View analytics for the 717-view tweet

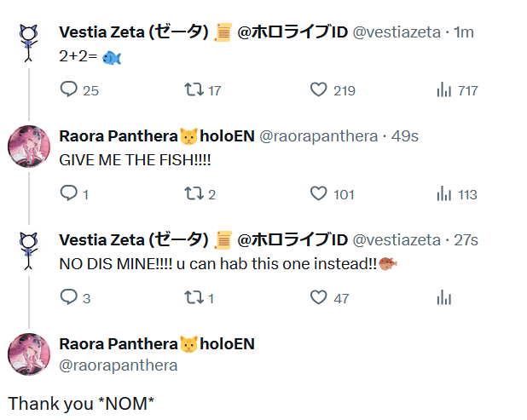443,89
